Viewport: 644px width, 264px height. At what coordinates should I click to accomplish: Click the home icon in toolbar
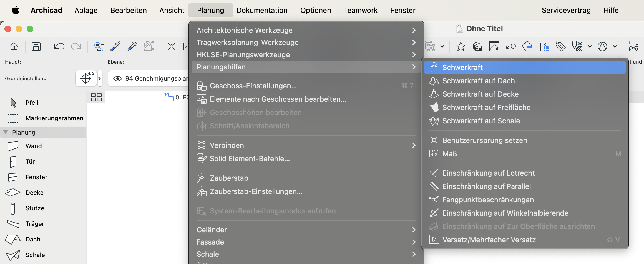14,46
